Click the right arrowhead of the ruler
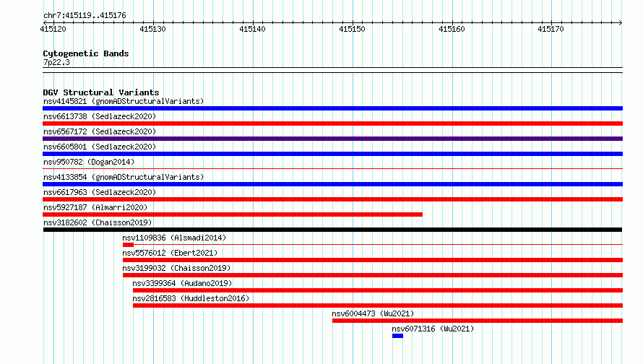Image resolution: width=643 pixels, height=364 pixels. click(620, 22)
